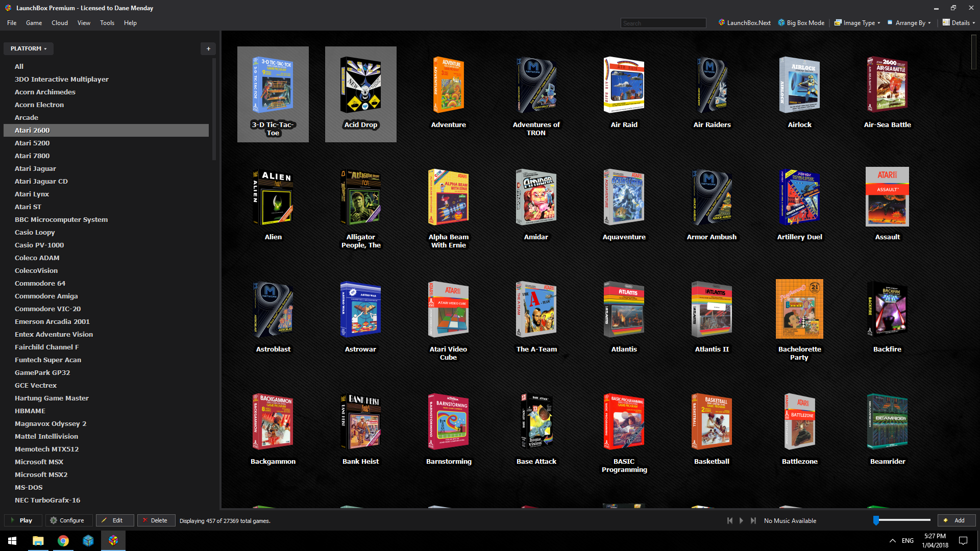Select the Beamrider cover

(888, 422)
